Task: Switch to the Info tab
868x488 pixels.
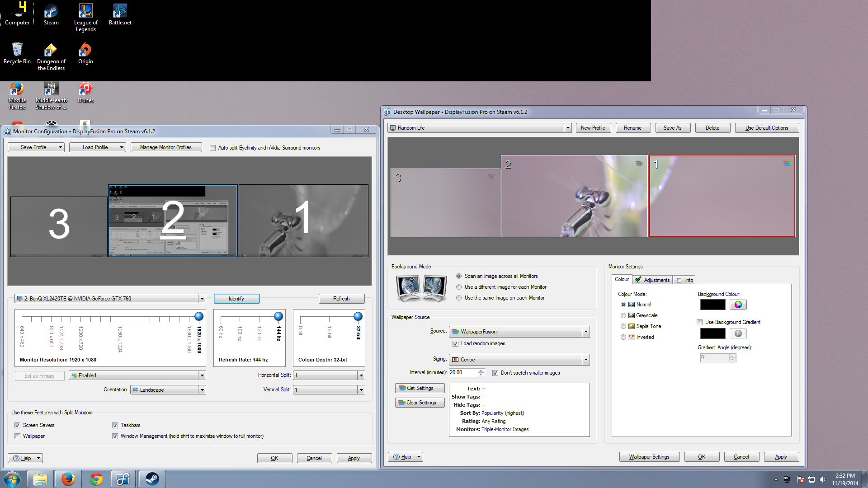Action: (684, 280)
